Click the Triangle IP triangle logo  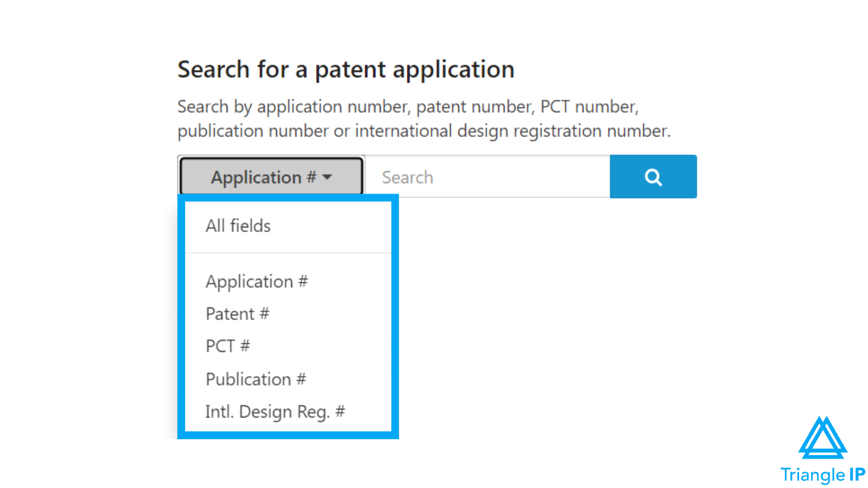tap(822, 438)
